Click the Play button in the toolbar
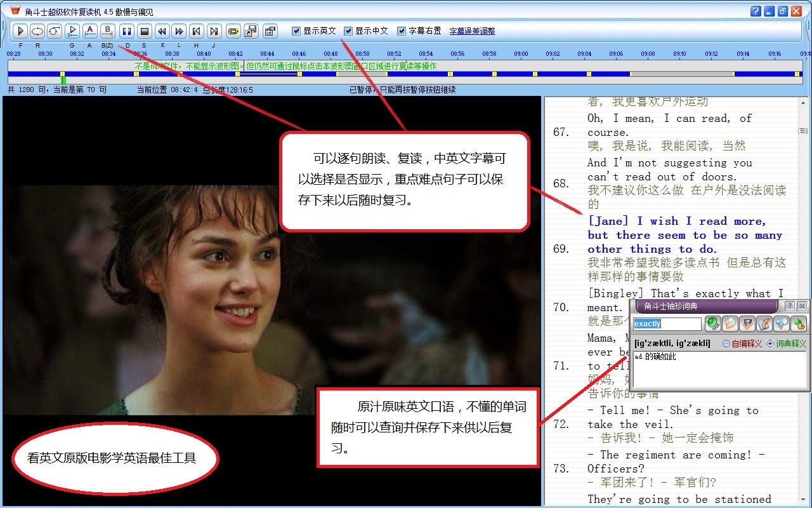Screen dimensions: 812x508 [20, 30]
